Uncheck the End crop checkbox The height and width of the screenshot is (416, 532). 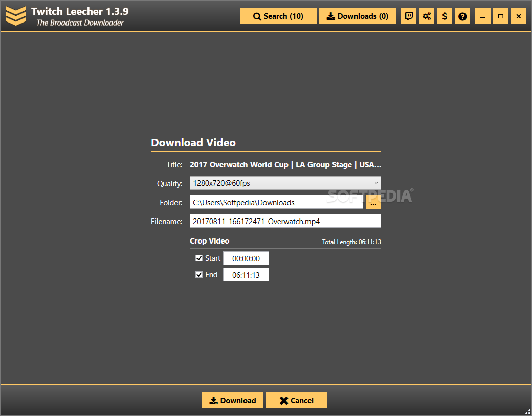point(199,274)
